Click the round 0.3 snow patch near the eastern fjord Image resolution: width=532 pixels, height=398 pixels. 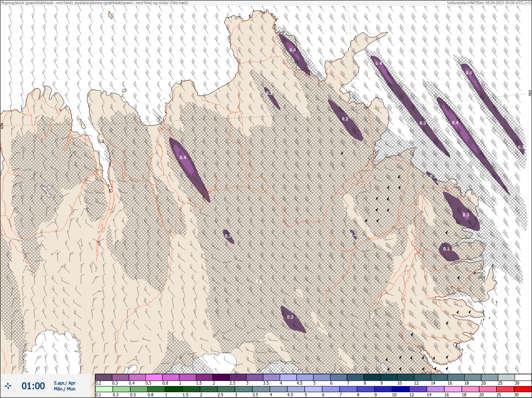(448, 252)
